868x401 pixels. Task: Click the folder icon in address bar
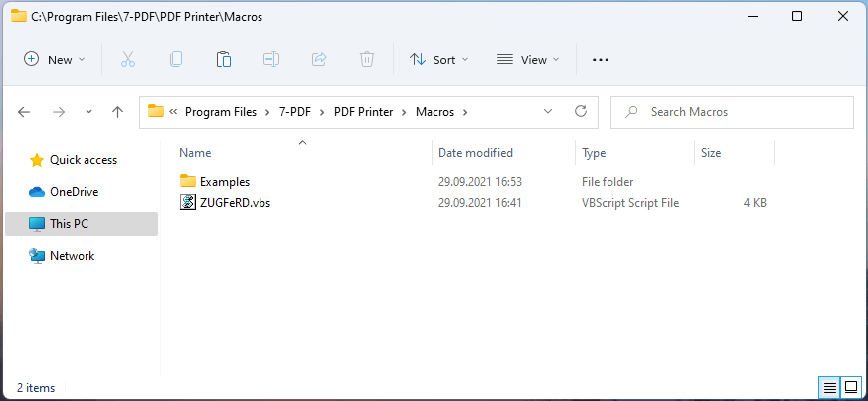(x=156, y=111)
